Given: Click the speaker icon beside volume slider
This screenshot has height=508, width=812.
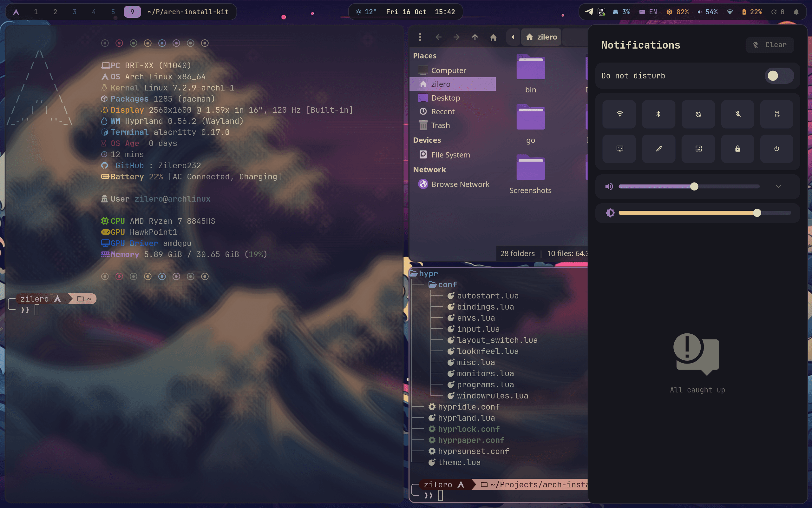Looking at the screenshot, I should point(609,186).
